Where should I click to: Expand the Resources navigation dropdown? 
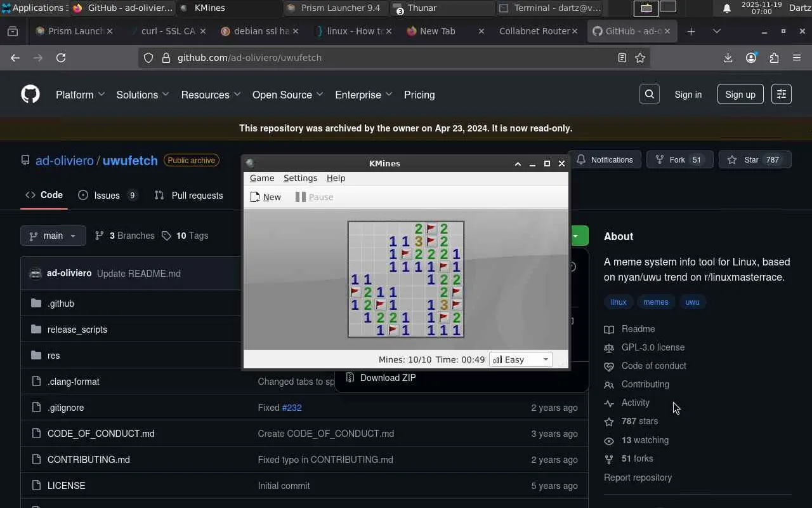[x=211, y=95]
